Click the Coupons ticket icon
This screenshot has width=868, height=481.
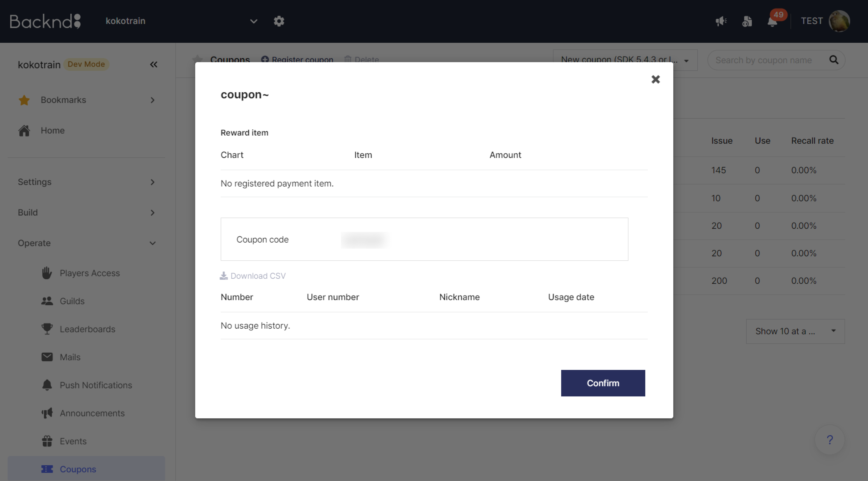(47, 469)
